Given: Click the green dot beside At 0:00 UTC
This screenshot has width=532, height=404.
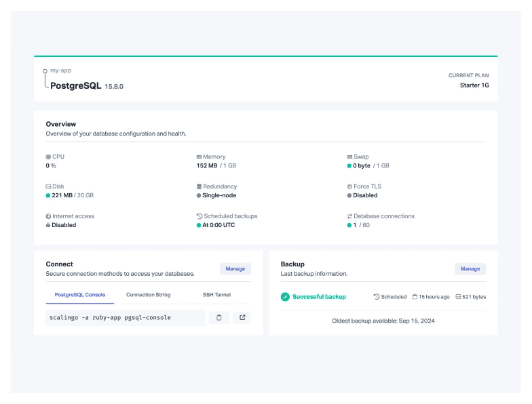Looking at the screenshot, I should [x=198, y=225].
